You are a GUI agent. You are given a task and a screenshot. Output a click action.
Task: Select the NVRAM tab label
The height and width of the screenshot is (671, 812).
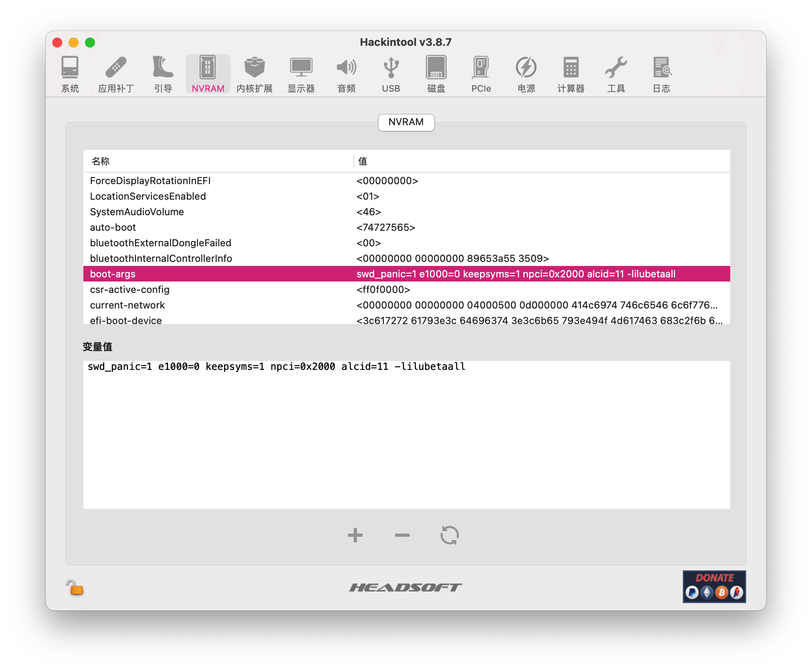406,122
